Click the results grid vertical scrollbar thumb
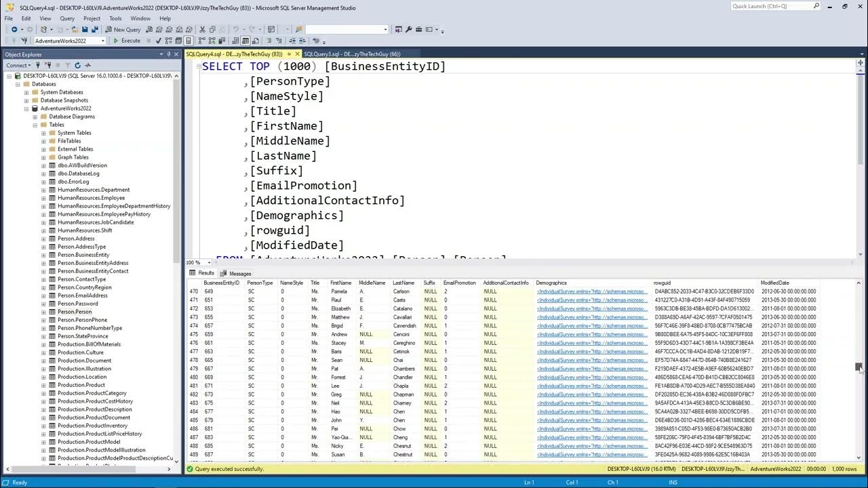Image resolution: width=868 pixels, height=488 pixels. [x=859, y=366]
